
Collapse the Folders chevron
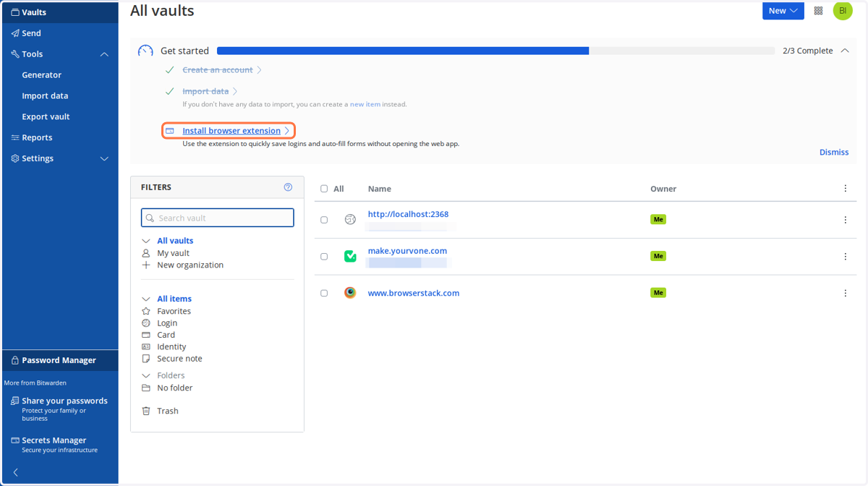tap(146, 375)
